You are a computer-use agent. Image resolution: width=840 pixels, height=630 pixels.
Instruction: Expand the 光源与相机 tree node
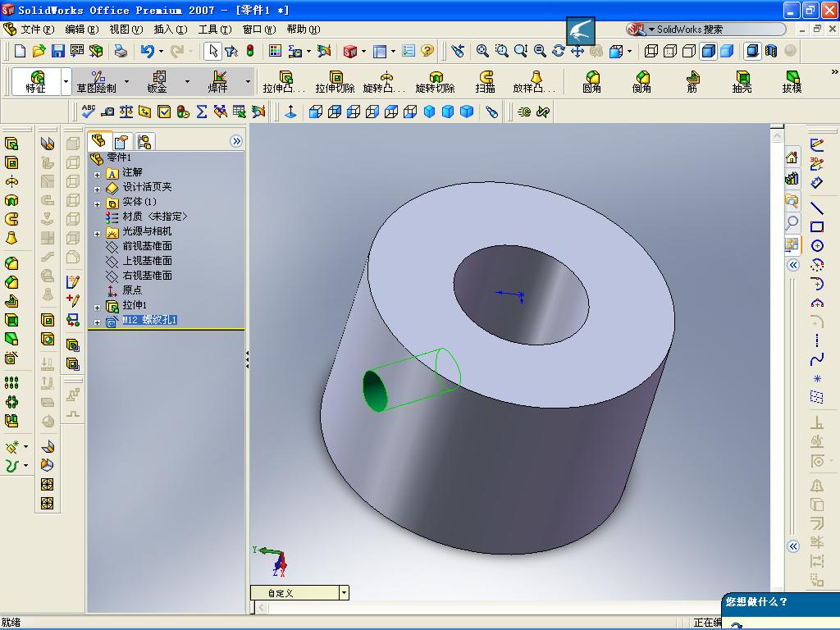tap(97, 234)
